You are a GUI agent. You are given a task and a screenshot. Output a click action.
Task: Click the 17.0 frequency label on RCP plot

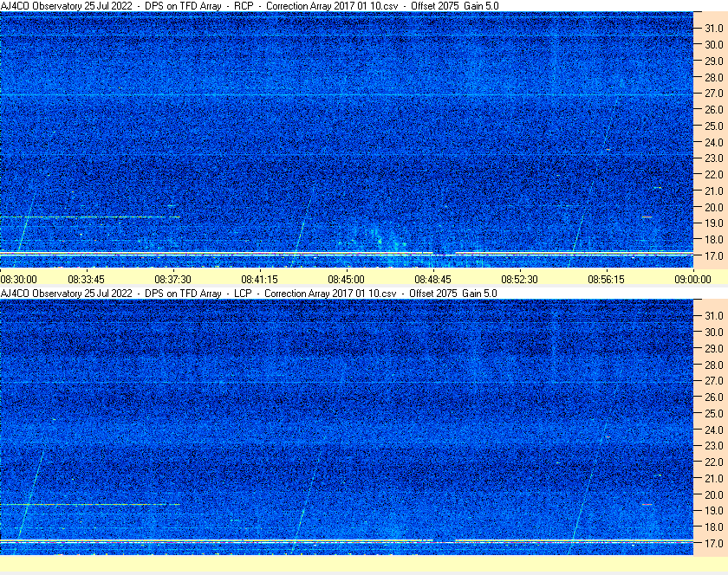click(x=714, y=255)
